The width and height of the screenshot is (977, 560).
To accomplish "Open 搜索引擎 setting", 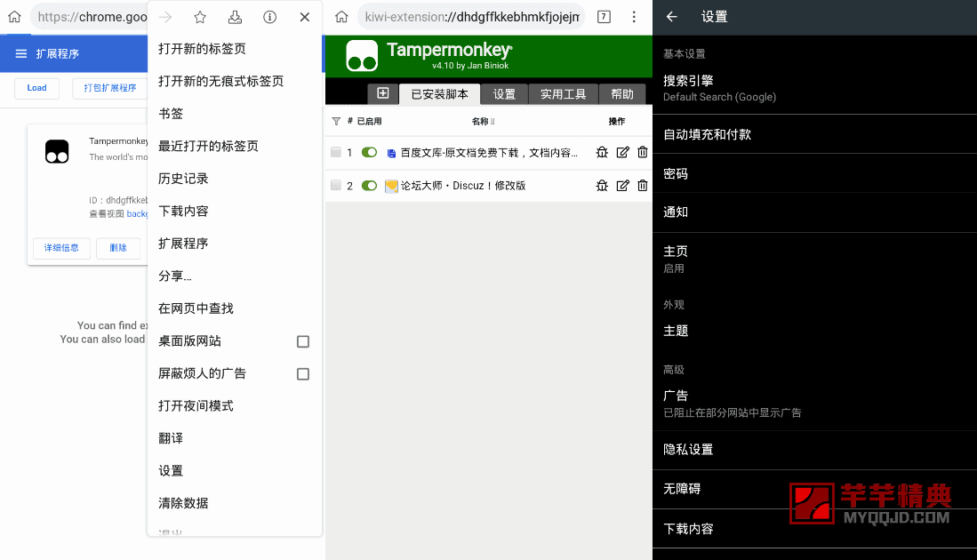I will point(814,88).
